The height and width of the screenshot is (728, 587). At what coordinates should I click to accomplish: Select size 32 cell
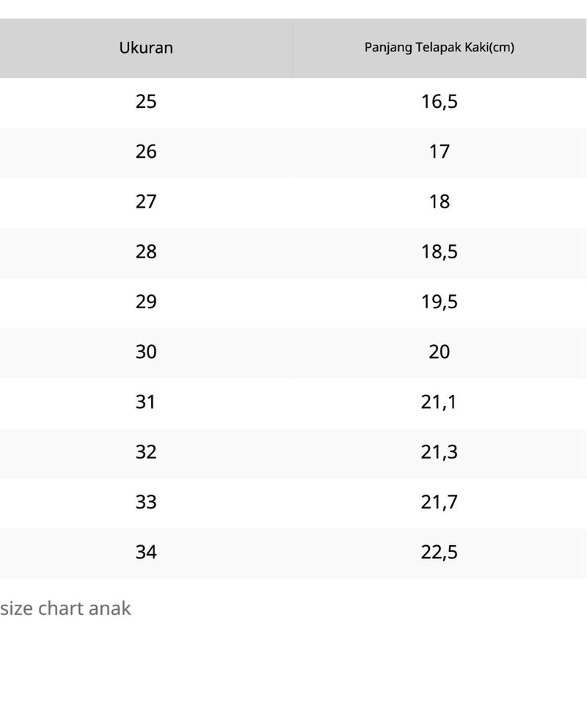(x=146, y=453)
